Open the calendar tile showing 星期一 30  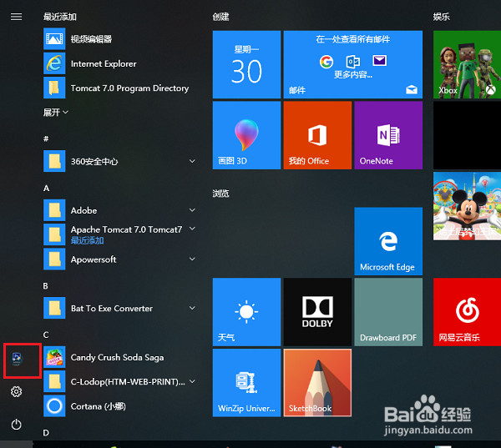[x=246, y=64]
